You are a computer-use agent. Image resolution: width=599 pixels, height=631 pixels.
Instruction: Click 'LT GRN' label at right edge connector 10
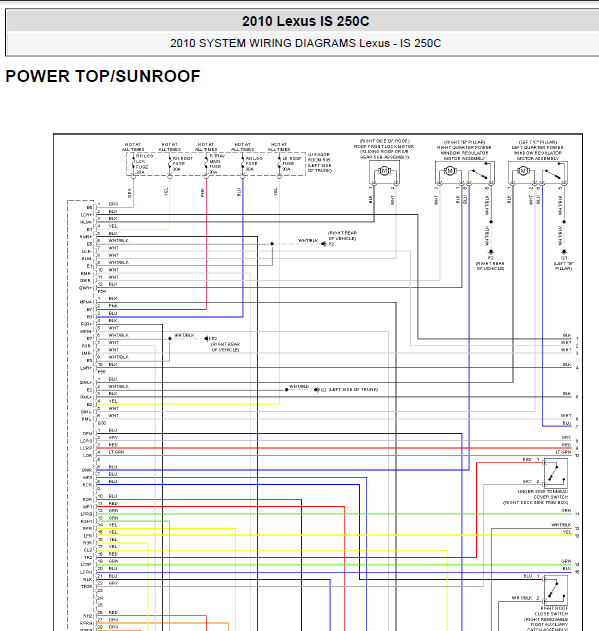[564, 452]
